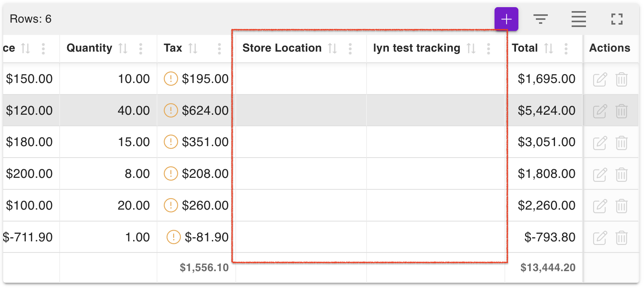Select the 8.00 quantity cell
Image resolution: width=644 pixels, height=289 pixels.
108,173
